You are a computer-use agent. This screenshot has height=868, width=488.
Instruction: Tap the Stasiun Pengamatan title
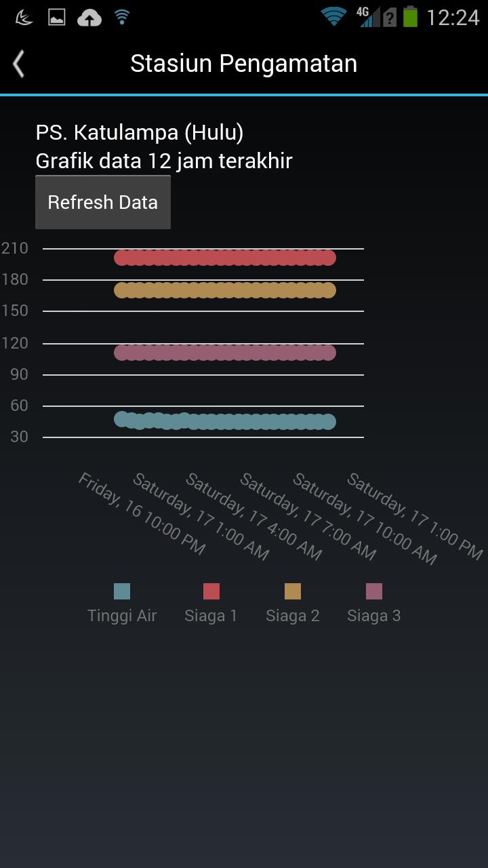click(x=243, y=64)
